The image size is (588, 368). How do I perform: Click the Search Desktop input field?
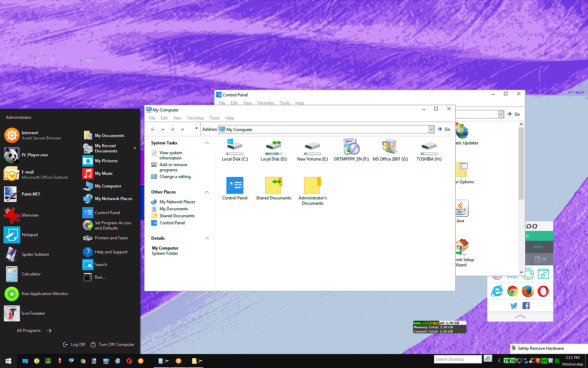coord(457,359)
